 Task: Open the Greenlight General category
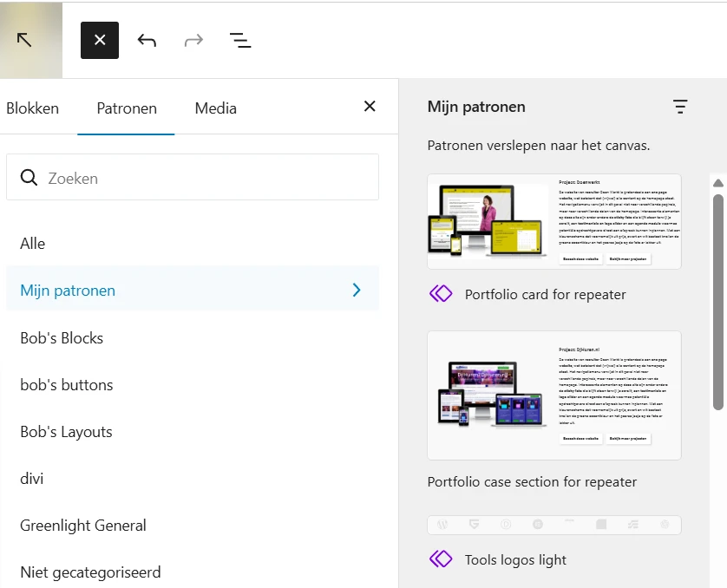[x=83, y=526]
